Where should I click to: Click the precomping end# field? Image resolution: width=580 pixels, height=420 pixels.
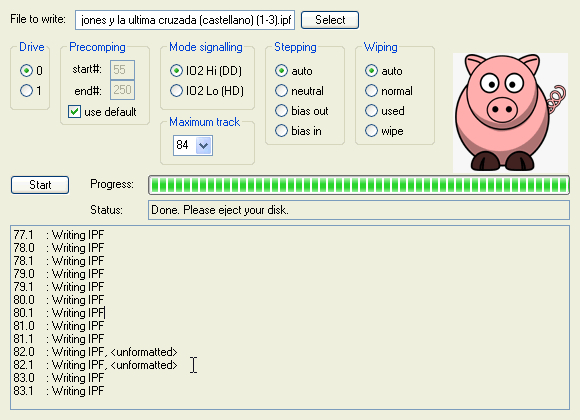tap(122, 90)
